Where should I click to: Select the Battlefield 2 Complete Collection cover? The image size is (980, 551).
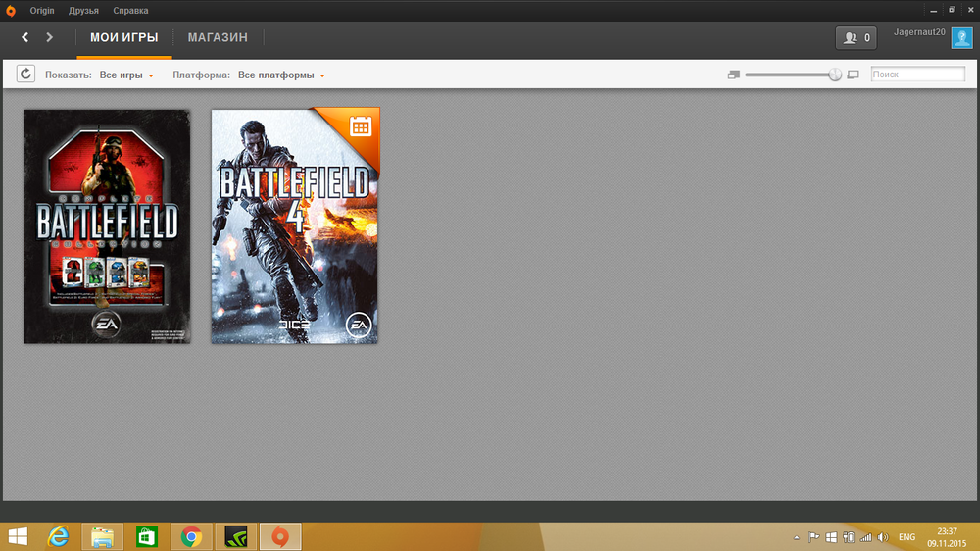click(108, 226)
